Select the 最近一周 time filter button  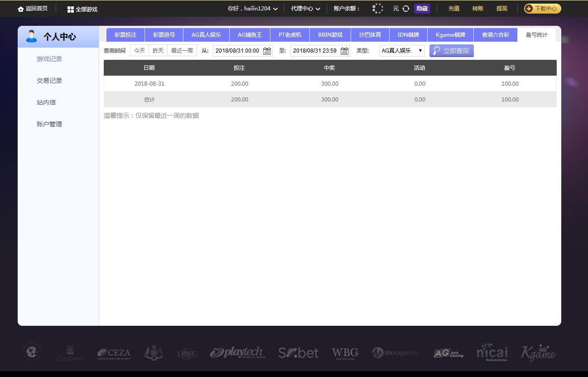click(x=182, y=50)
